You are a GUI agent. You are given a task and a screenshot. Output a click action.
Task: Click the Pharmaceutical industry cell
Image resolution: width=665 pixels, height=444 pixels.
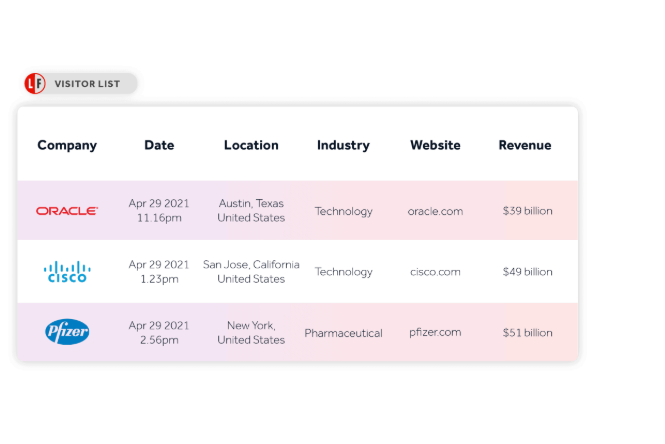click(x=344, y=333)
